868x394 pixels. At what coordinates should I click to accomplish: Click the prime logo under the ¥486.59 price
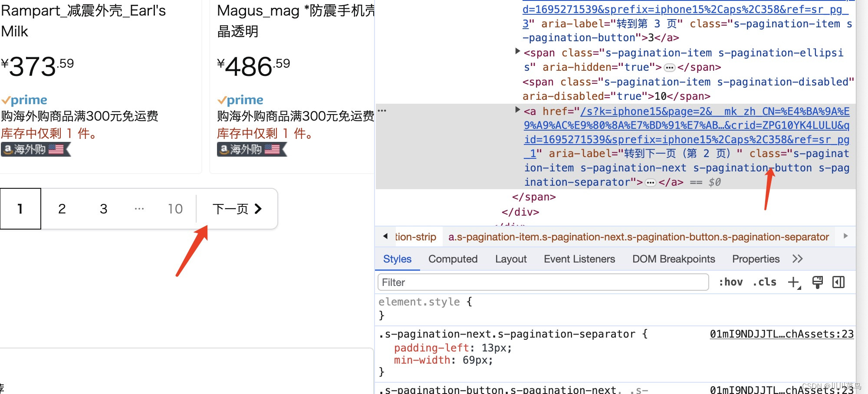pyautogui.click(x=240, y=100)
